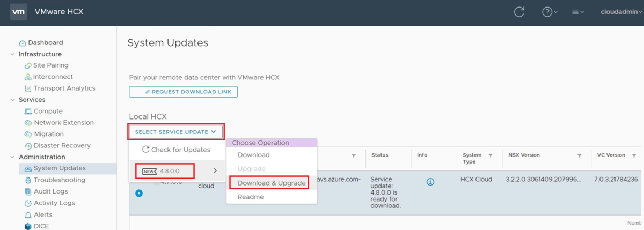The image size is (644, 230).
Task: Open Audit Logs page
Action: pos(51,191)
